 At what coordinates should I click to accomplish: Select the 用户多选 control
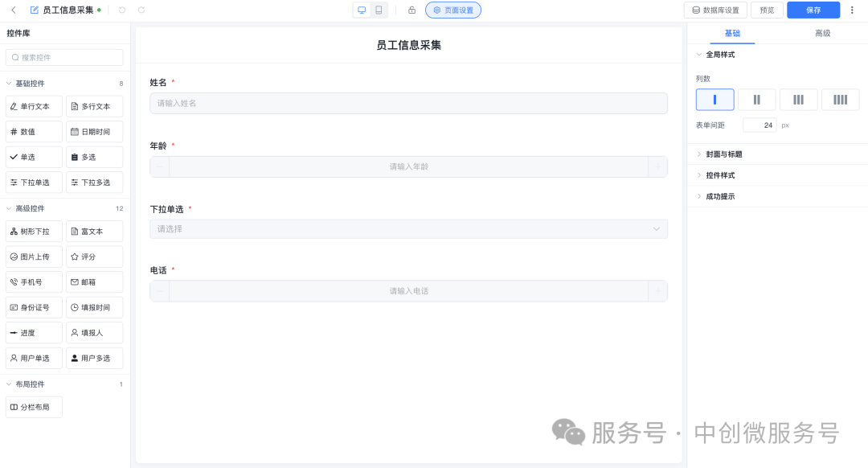click(95, 359)
